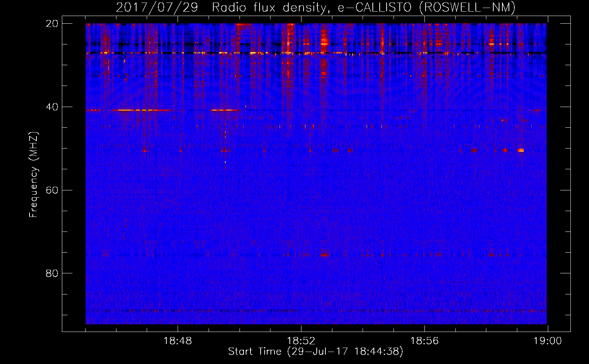Image resolution: width=589 pixels, height=364 pixels.
Task: Click the 18:52 time tick label
Action: [301, 341]
